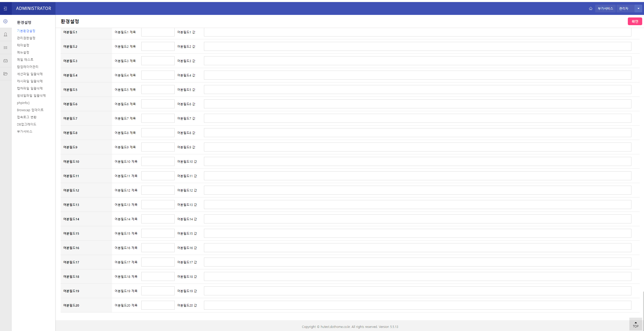The image size is (644, 331).
Task: Select 테마설정 in the sidebar
Action: pos(23,45)
